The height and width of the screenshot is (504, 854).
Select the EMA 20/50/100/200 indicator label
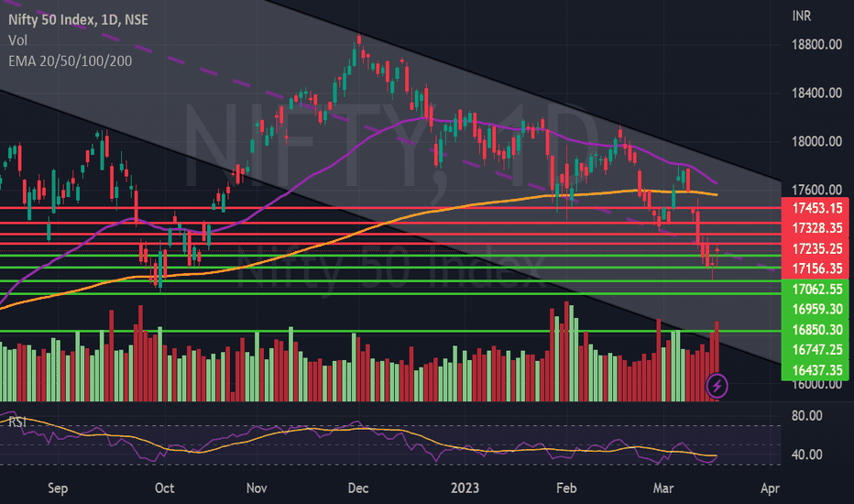pos(70,61)
